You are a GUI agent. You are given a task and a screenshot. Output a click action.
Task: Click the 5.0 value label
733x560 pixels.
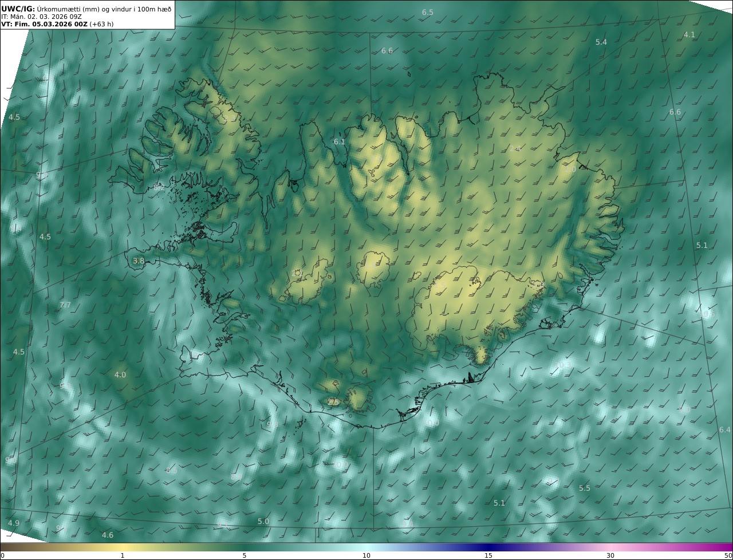point(263,522)
